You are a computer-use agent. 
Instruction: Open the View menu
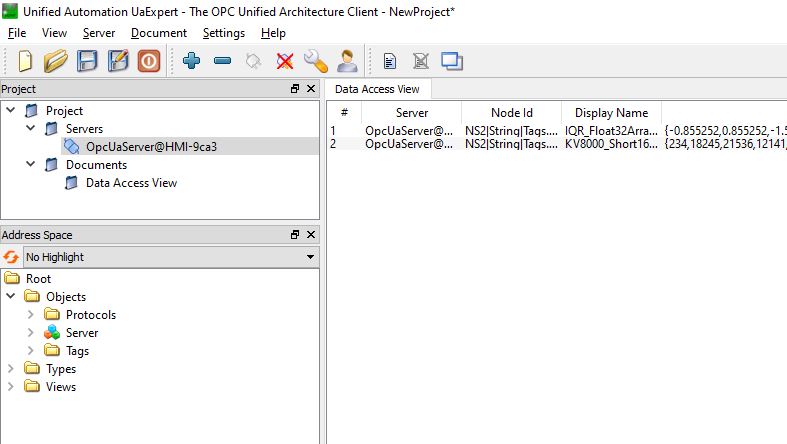(54, 33)
